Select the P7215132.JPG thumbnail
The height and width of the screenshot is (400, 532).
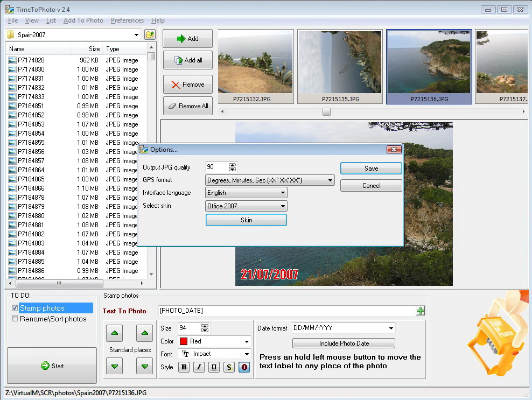255,66
